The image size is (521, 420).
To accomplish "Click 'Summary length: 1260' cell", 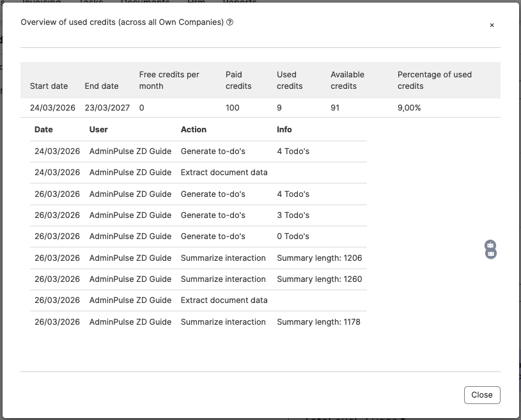I will pos(319,279).
